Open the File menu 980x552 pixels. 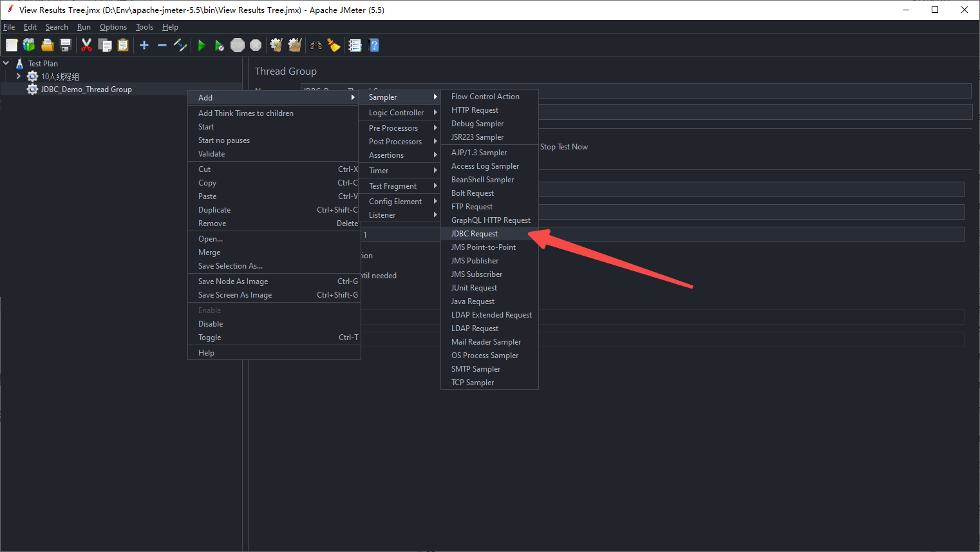[9, 27]
